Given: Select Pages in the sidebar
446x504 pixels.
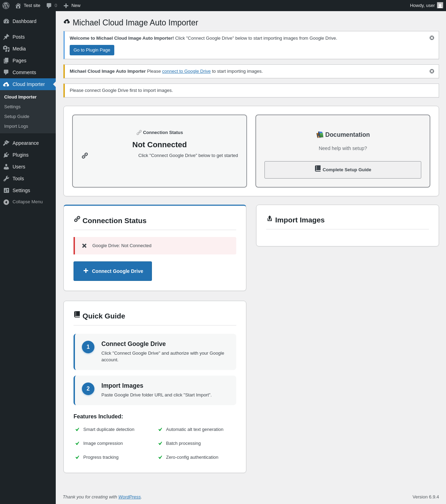Looking at the screenshot, I should [x=28, y=61].
